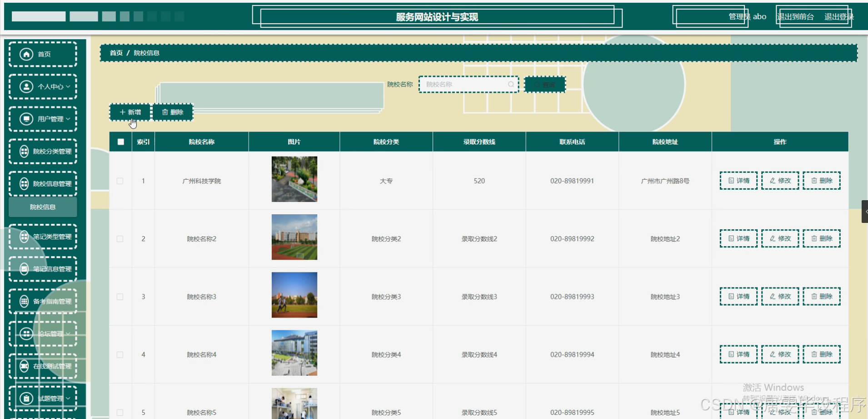
Task: Click 修改 button for 院校名称4 row
Action: click(x=780, y=354)
